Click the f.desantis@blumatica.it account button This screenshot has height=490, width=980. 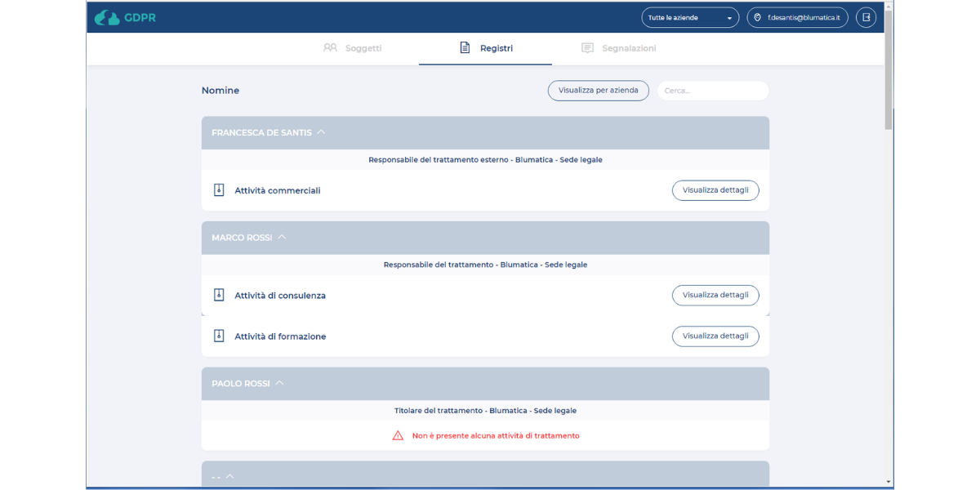(x=797, y=17)
